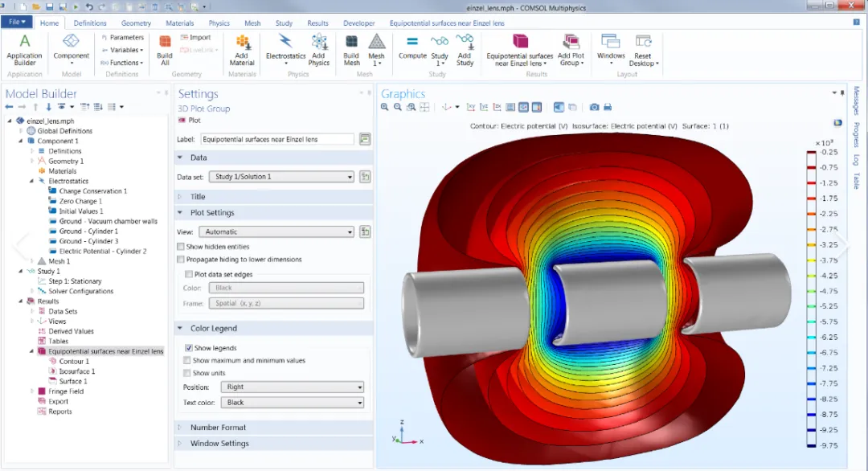868x471 pixels.
Task: Open Developer ribbon tab
Action: [358, 23]
